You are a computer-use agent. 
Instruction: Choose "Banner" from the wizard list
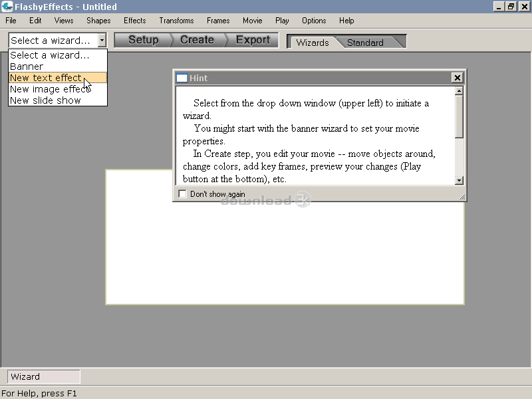tap(27, 66)
